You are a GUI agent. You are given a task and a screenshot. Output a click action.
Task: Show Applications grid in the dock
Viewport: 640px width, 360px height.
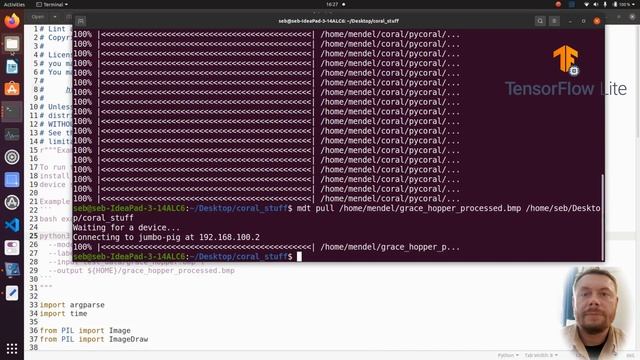pos(12,349)
